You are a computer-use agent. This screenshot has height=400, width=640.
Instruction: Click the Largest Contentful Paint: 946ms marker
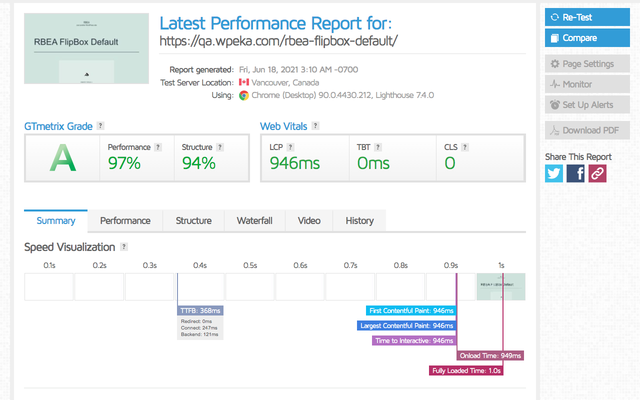[407, 326]
